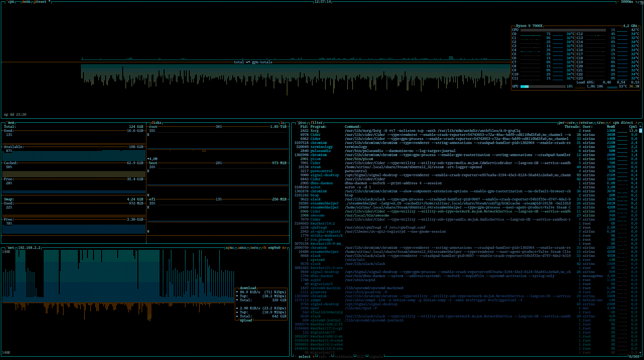Image resolution: width=644 pixels, height=360 pixels.
Task: Click the Pid column header
Action: pos(304,127)
